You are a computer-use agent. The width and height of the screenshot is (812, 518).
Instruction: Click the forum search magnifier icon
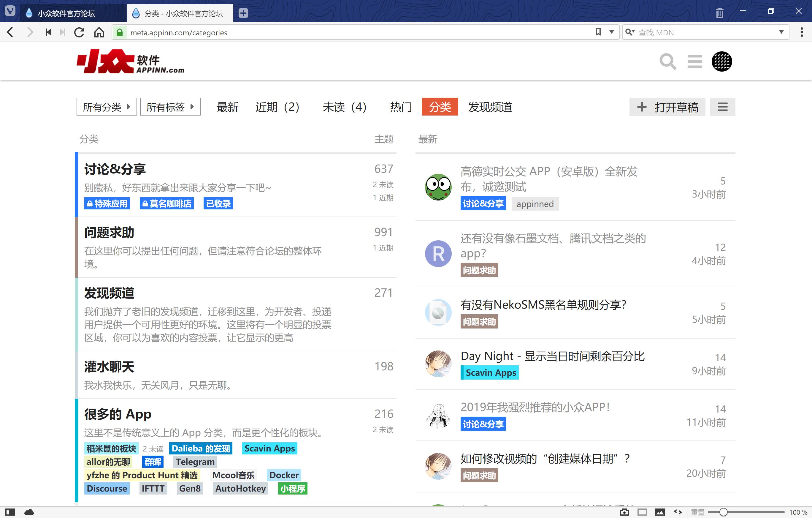pos(667,61)
